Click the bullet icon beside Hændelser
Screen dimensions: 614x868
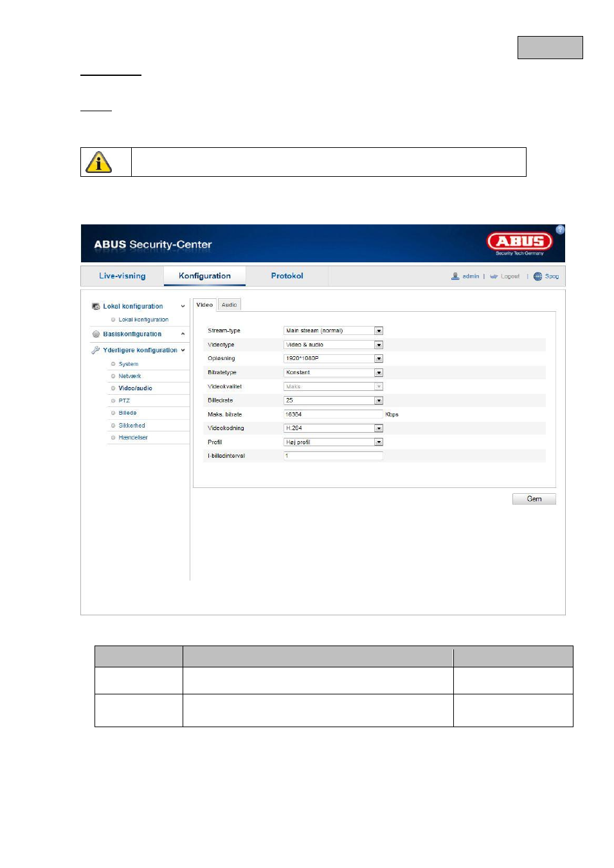113,438
